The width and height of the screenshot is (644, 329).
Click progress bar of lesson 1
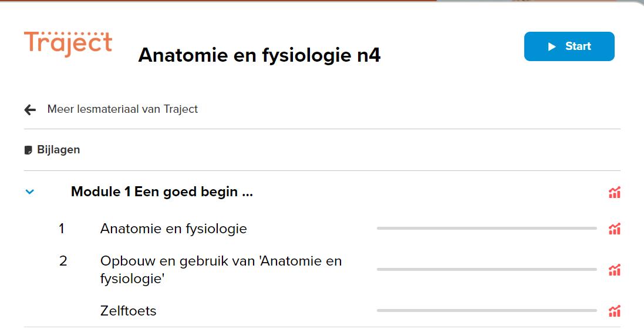486,228
